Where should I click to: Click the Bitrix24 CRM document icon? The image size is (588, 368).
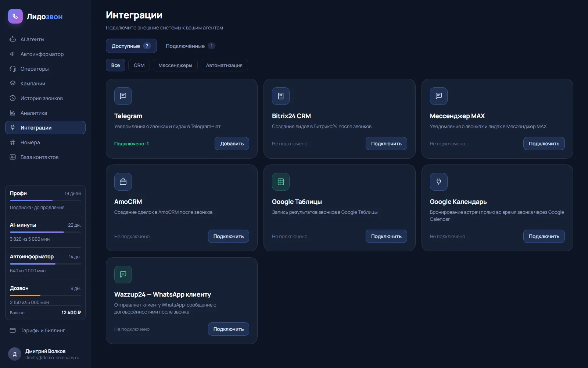point(281,96)
